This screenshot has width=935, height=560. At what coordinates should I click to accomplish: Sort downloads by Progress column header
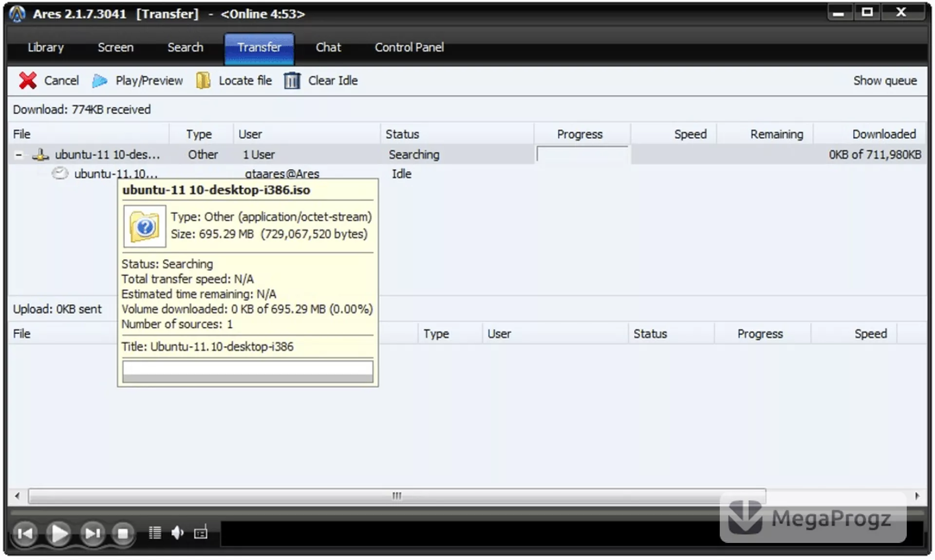(x=582, y=134)
